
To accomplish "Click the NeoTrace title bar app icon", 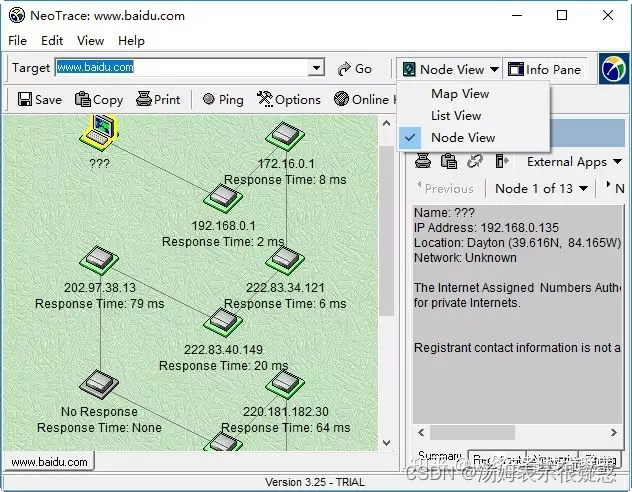I will [x=17, y=16].
